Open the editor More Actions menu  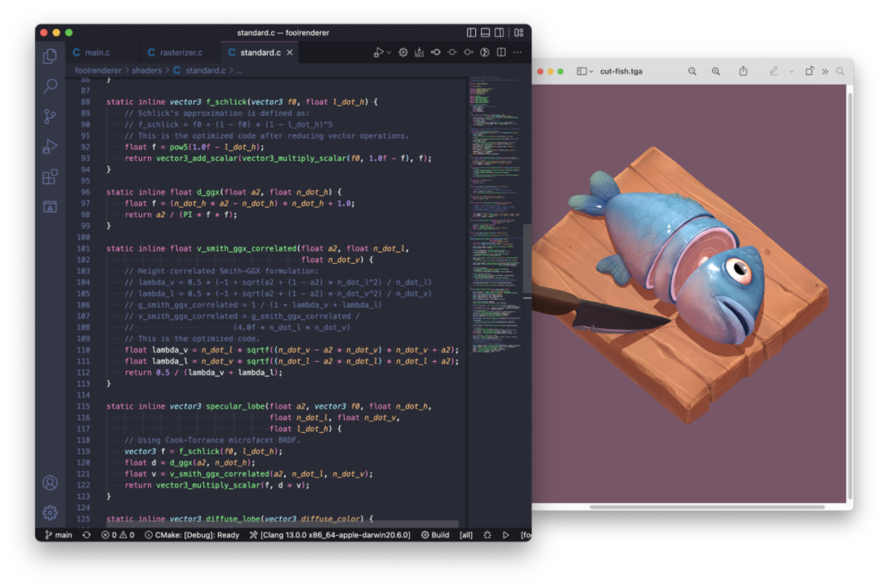coord(517,52)
